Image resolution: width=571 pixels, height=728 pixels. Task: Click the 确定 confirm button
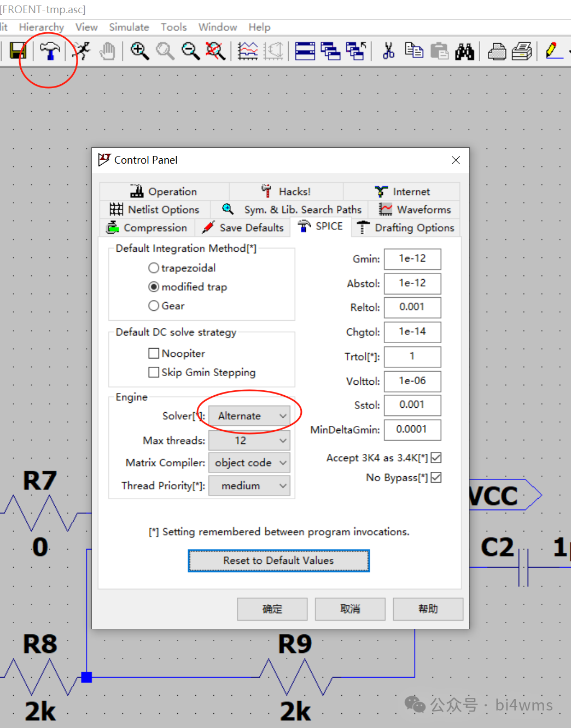pos(272,609)
